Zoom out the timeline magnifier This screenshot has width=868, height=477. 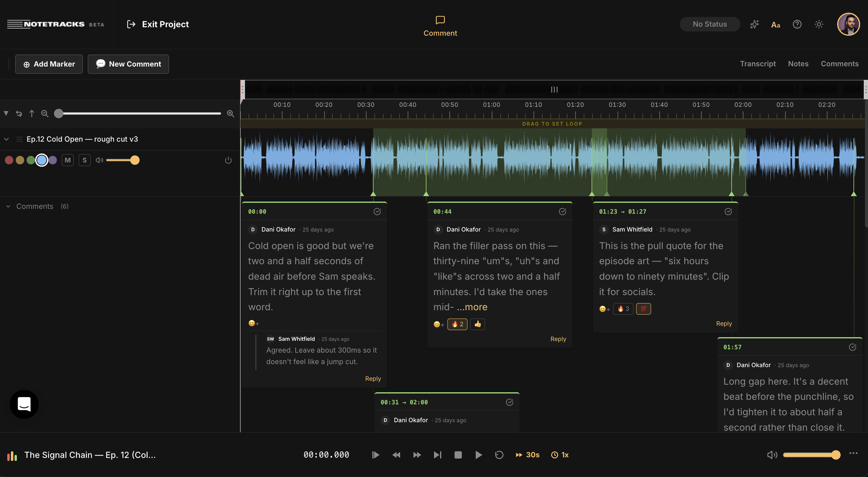click(45, 113)
